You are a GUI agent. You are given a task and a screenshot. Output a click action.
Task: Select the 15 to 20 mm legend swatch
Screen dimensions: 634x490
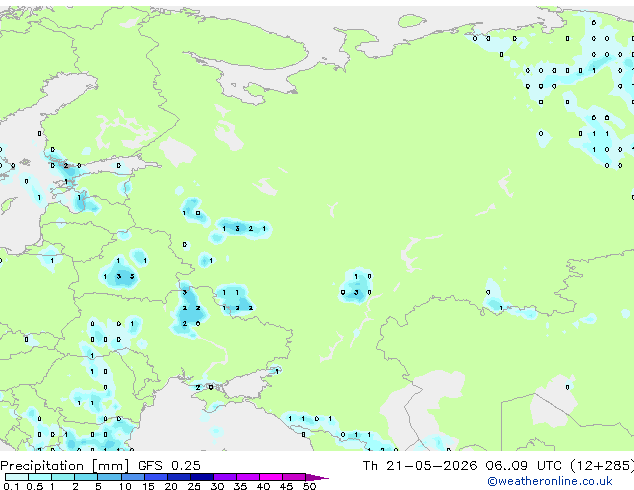coord(156,477)
